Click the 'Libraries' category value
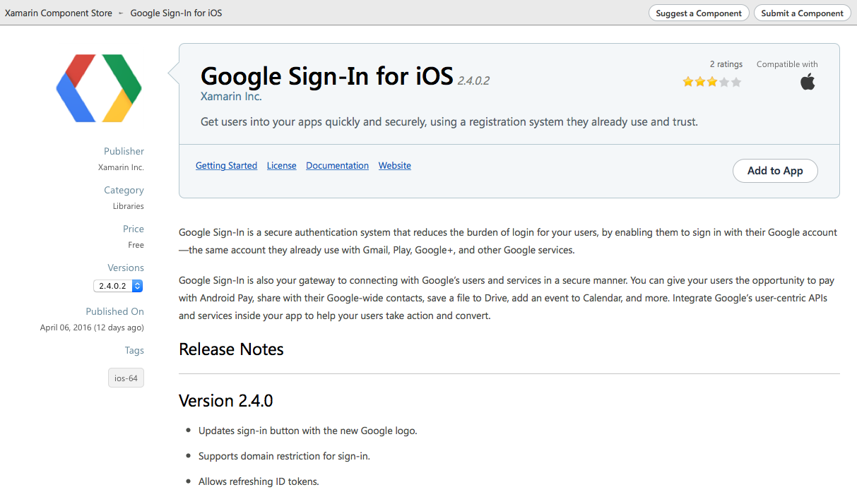This screenshot has width=857, height=504. pos(129,206)
